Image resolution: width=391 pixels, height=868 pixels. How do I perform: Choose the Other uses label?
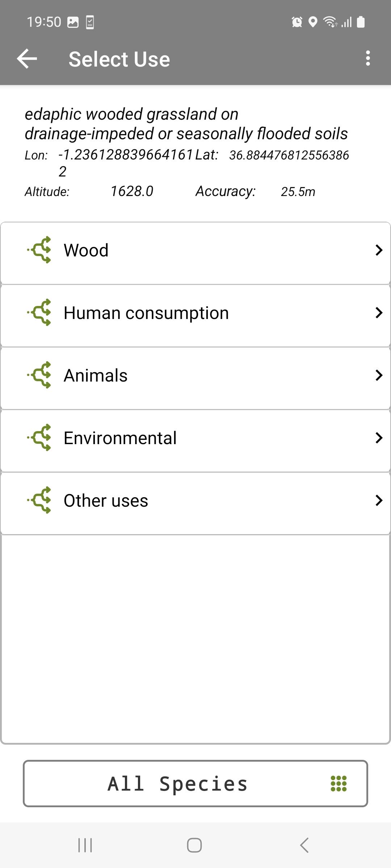(x=106, y=501)
